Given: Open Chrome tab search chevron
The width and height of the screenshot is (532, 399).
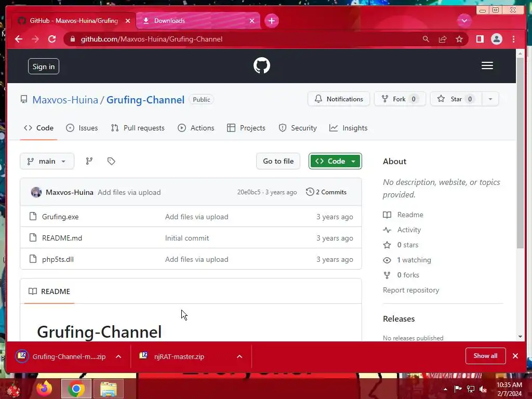Looking at the screenshot, I should (x=464, y=21).
